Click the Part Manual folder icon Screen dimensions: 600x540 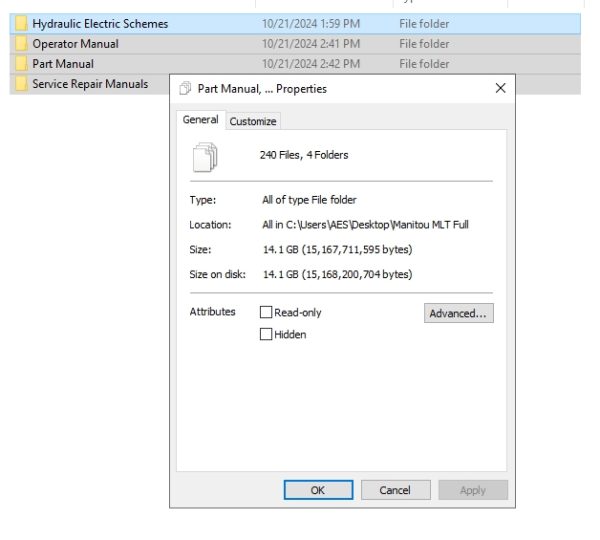tap(21, 64)
